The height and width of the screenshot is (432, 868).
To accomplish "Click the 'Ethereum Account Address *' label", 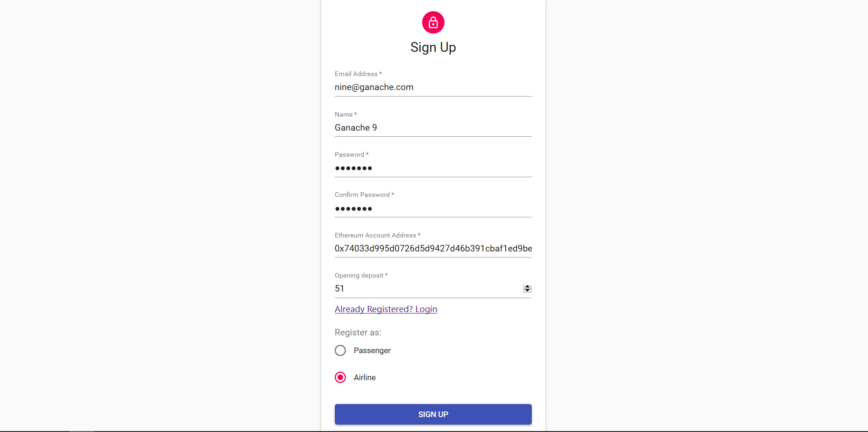I will tap(377, 235).
